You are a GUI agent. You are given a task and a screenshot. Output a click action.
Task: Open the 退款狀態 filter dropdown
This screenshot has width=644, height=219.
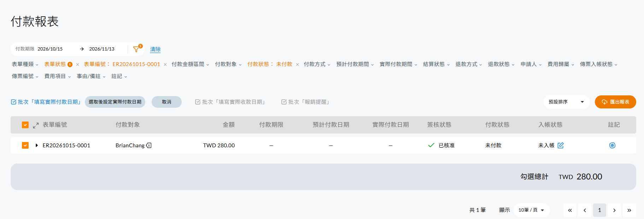pyautogui.click(x=502, y=64)
